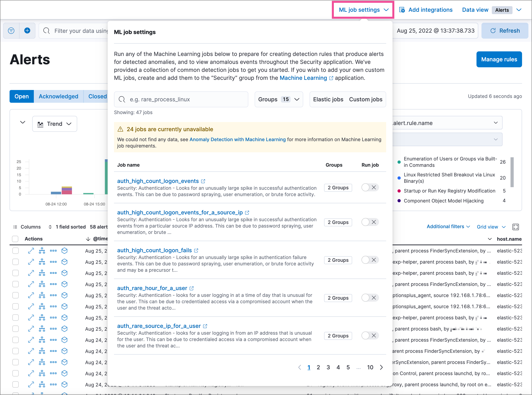Expand the Alerts page context dropdown chevron
Image resolution: width=532 pixels, height=395 pixels.
point(519,10)
